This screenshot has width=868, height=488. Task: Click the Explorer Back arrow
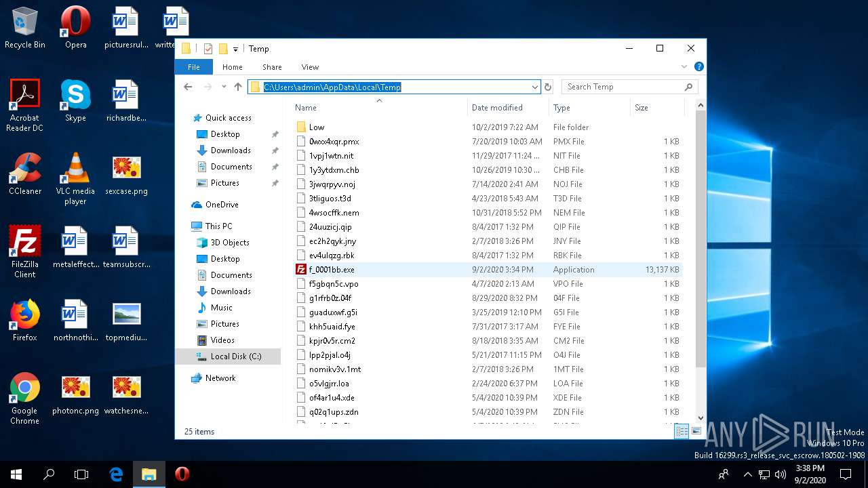click(189, 87)
